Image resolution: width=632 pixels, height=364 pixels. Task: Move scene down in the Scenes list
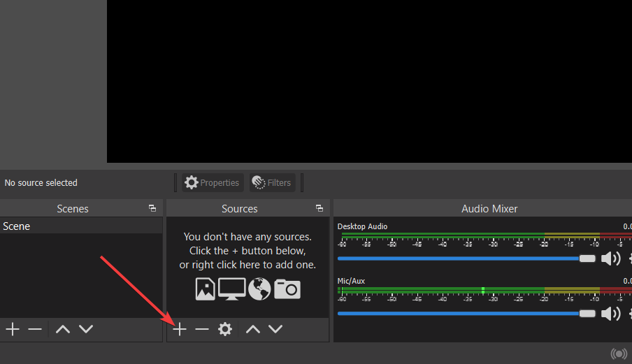(85, 329)
